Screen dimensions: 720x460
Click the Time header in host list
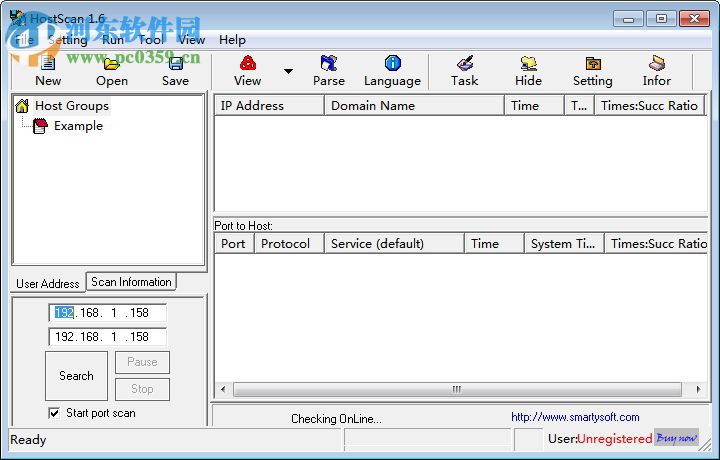coord(534,106)
